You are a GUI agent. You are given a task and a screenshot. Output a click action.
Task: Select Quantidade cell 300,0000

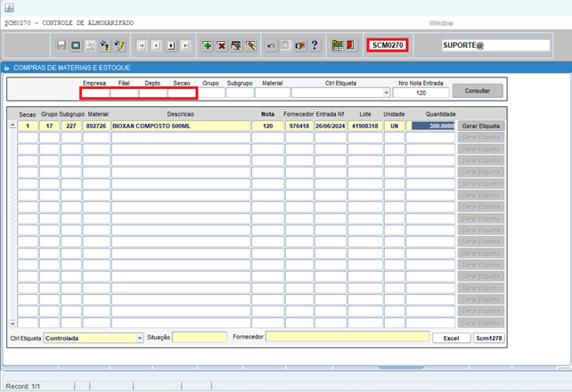coord(430,126)
